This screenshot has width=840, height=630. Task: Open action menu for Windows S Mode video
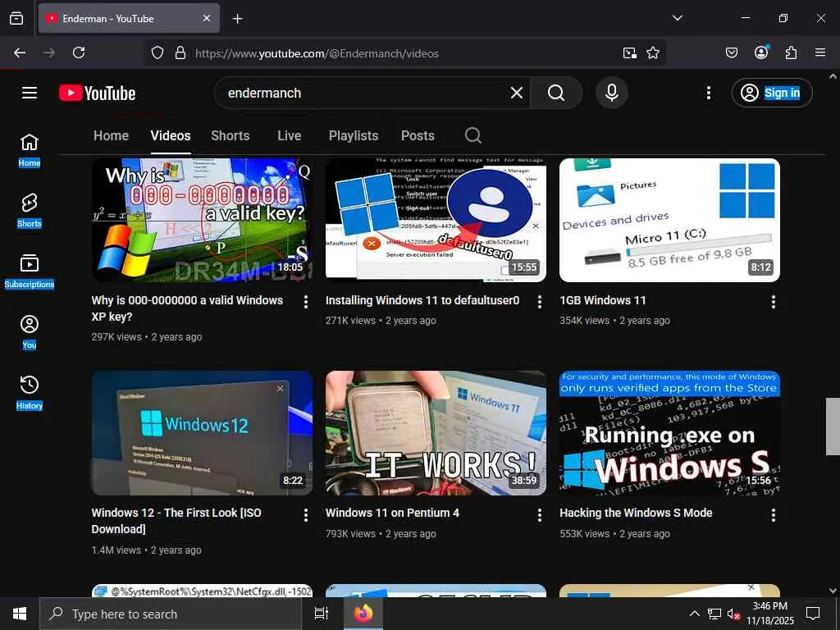773,515
